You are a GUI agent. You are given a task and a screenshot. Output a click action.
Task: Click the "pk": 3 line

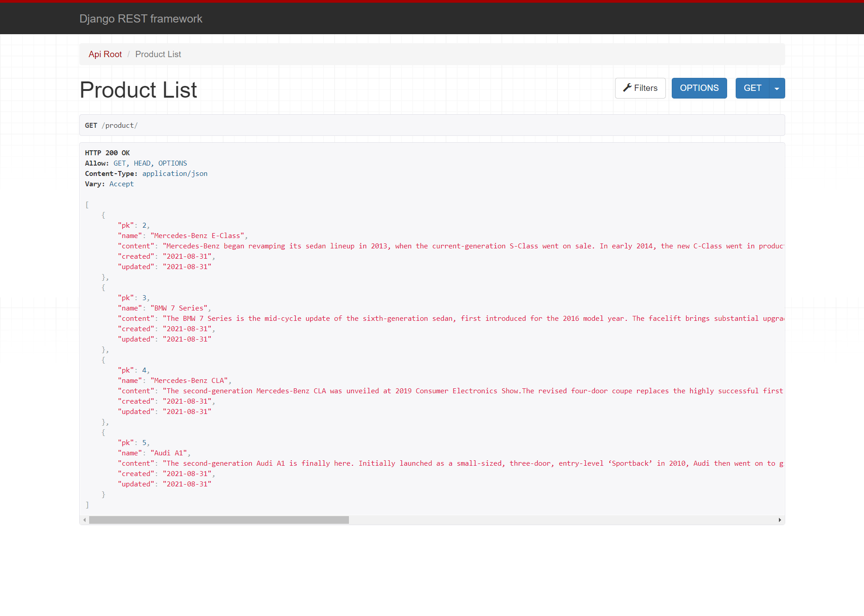pyautogui.click(x=133, y=298)
